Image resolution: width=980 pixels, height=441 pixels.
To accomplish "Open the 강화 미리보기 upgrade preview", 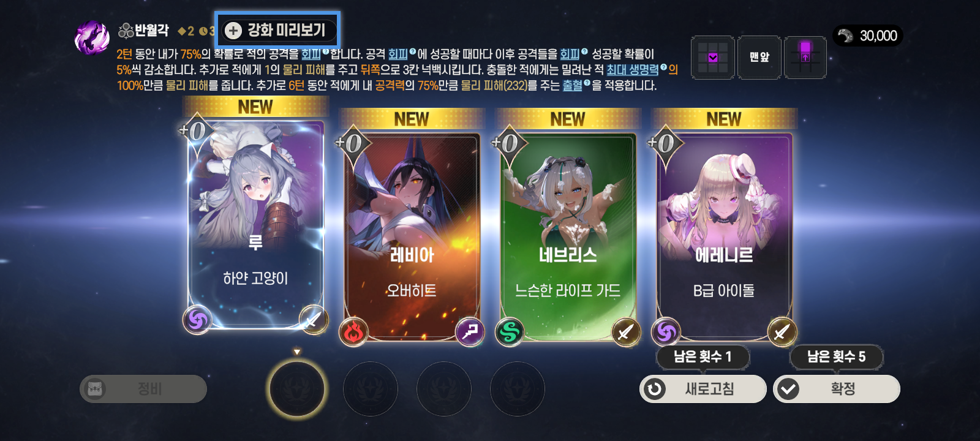I will (276, 30).
